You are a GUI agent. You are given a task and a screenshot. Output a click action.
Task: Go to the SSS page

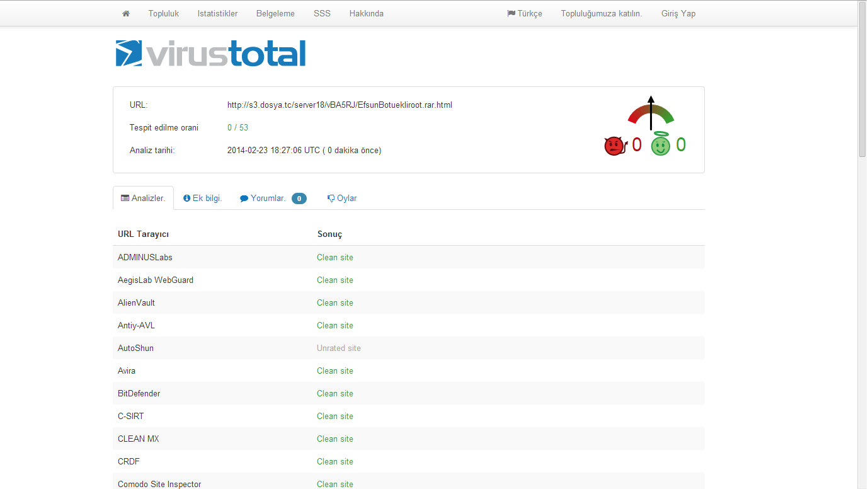[x=322, y=13]
